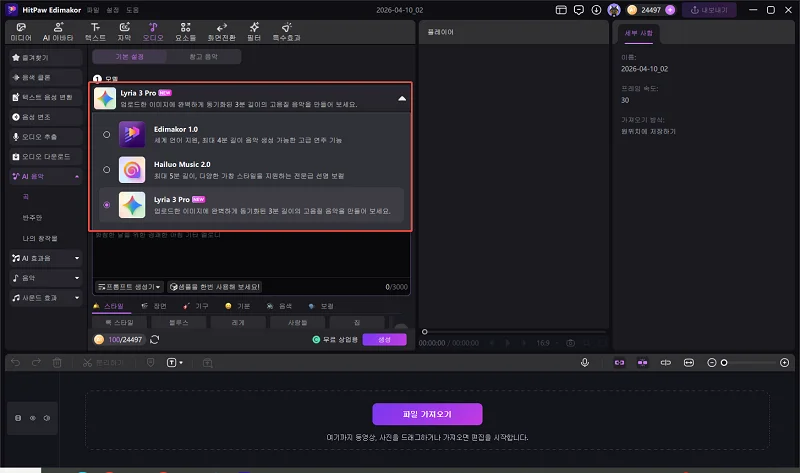Open the user avatar profile
This screenshot has width=800, height=473.
coord(614,10)
